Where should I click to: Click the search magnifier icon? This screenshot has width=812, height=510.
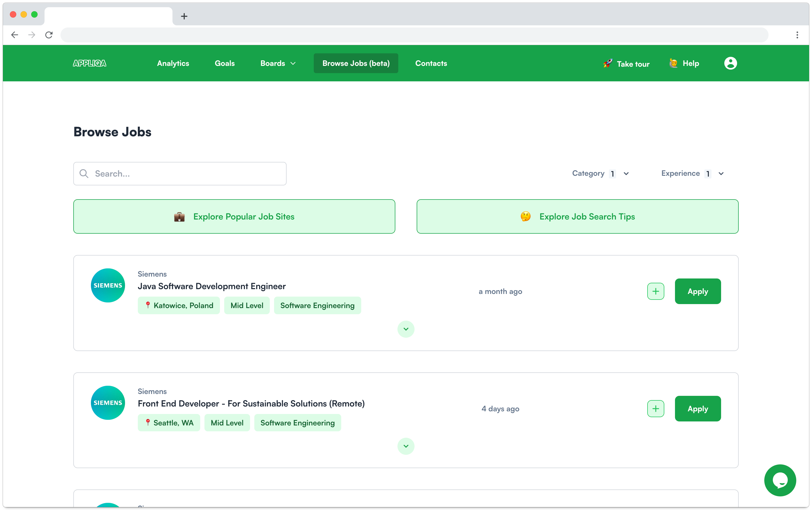[84, 174]
